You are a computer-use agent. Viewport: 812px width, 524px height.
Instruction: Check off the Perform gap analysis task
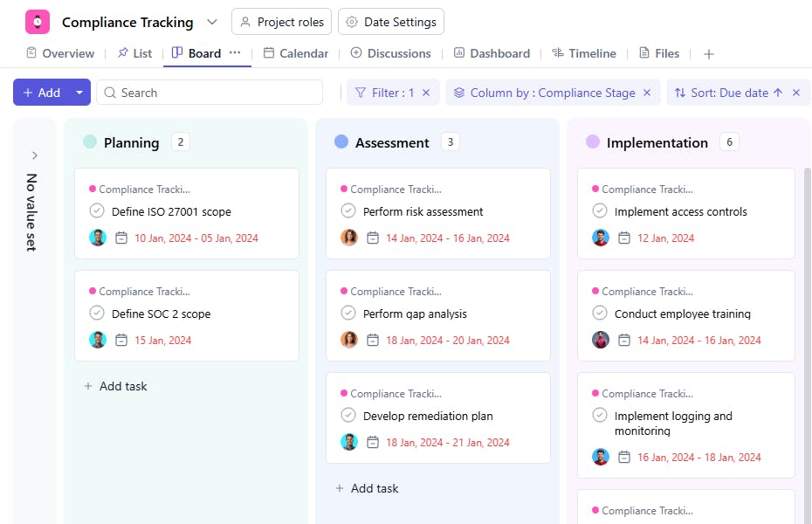[x=348, y=314]
